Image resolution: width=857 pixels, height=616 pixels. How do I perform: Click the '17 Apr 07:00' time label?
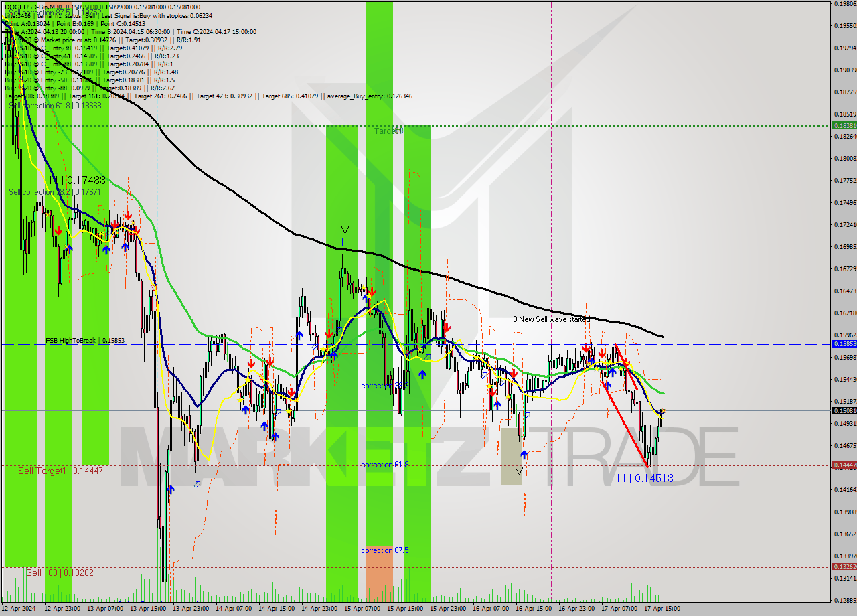[619, 609]
